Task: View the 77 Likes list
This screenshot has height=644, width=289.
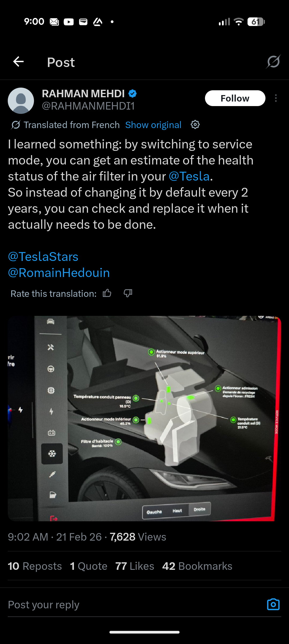Action: point(135,566)
